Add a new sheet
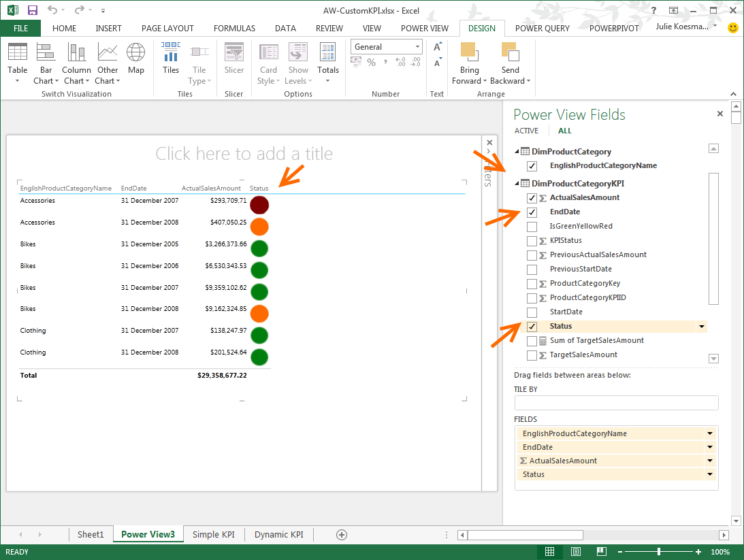The width and height of the screenshot is (744, 560). coord(342,535)
